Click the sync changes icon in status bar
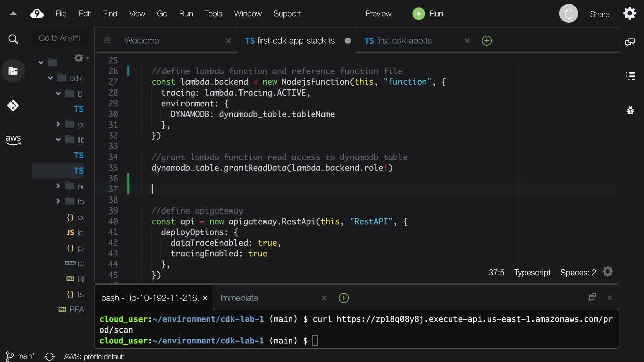Image resolution: width=644 pixels, height=362 pixels. [49, 356]
